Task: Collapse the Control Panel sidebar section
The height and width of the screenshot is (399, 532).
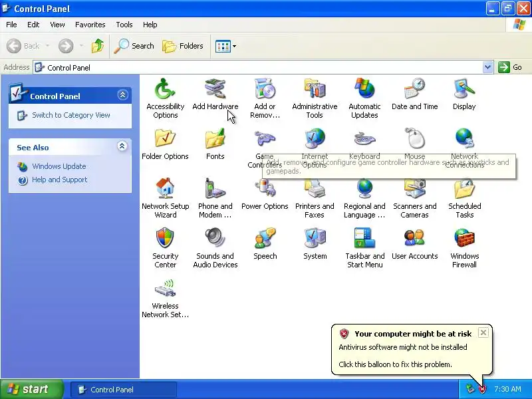Action: point(122,94)
